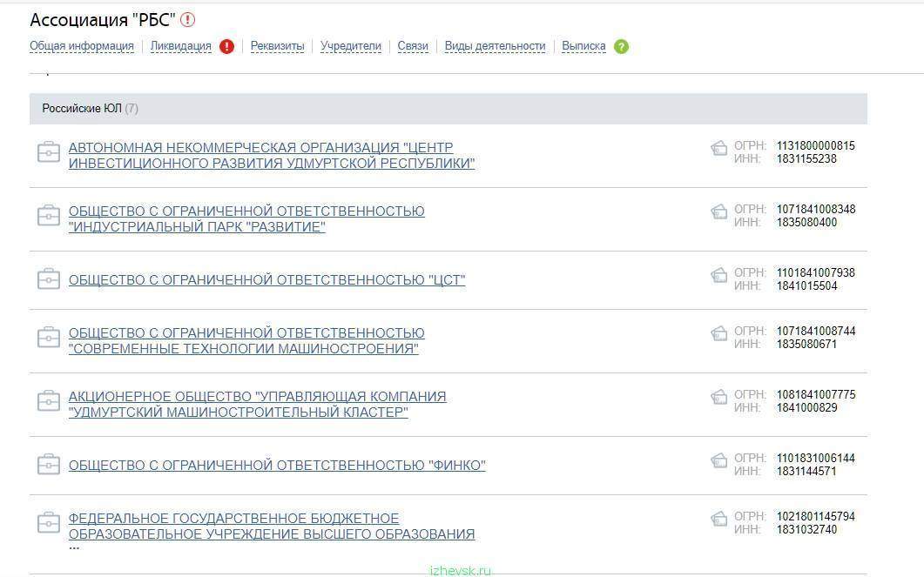Open link АО Удмуртский машиностроительный кластер

coord(258,405)
